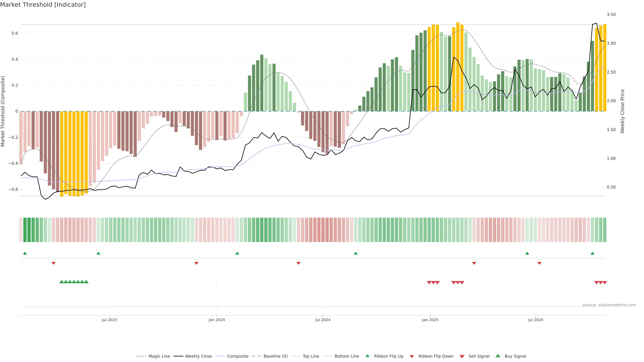
Task: Click the Ribbon Flip Up legend triangle icon
Action: coord(367,356)
